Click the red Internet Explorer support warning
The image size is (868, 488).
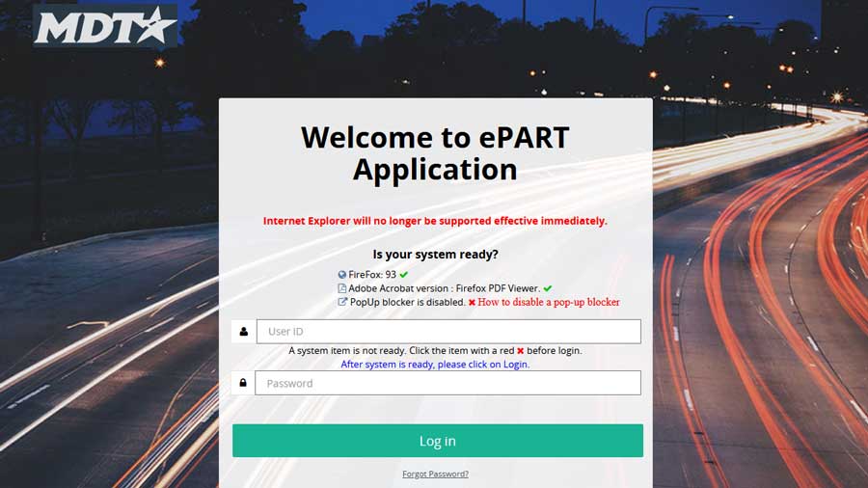click(x=435, y=221)
